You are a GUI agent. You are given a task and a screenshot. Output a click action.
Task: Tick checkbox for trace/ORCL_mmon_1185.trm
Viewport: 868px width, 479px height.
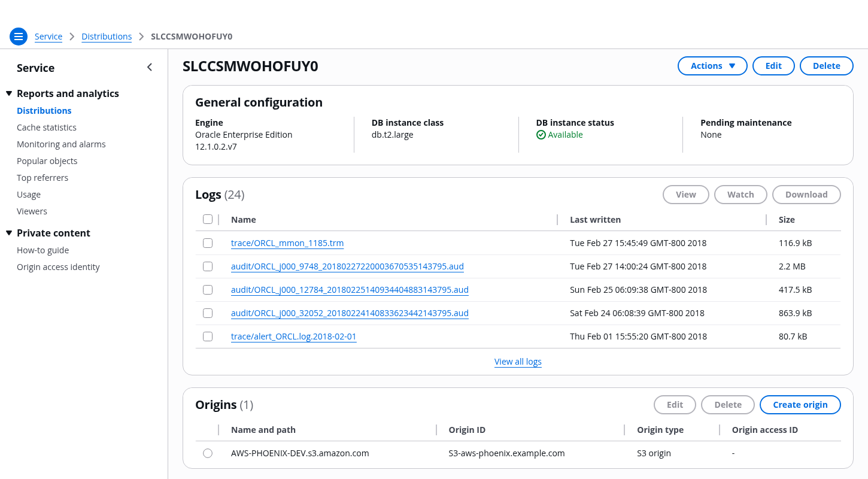coord(208,243)
